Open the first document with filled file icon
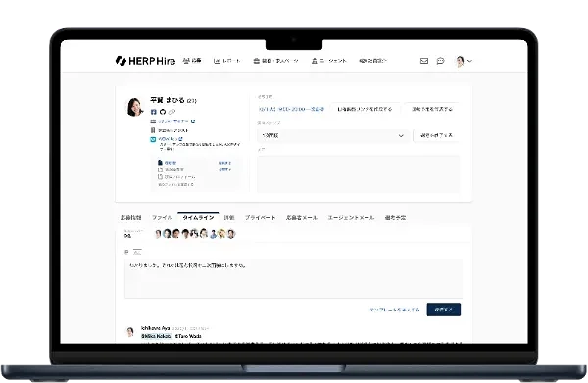Screen dimensions: 588x383 pos(168,163)
